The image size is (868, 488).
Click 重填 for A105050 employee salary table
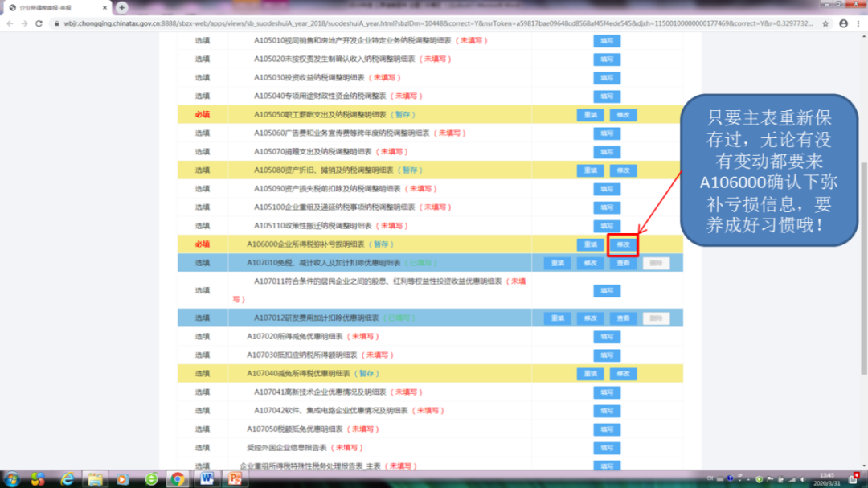pyautogui.click(x=590, y=115)
